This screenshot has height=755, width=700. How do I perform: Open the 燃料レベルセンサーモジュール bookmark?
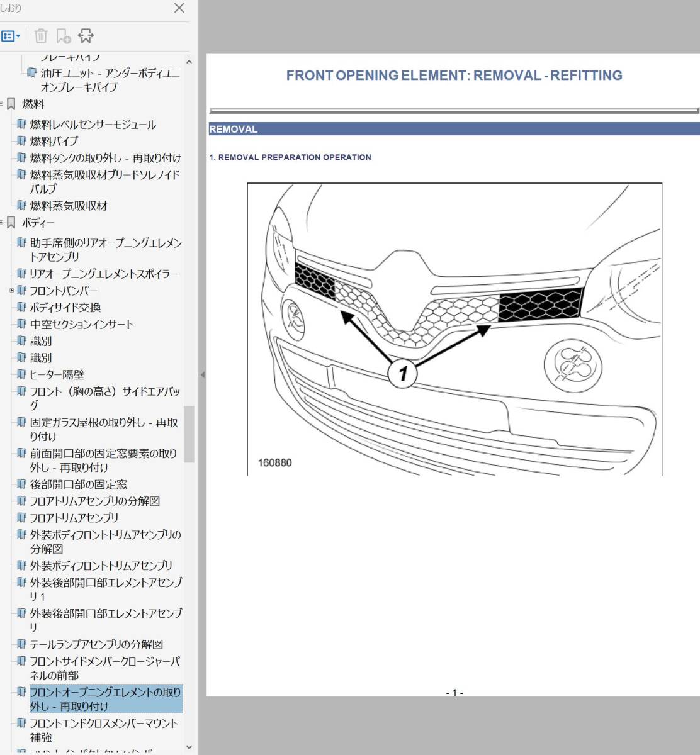pyautogui.click(x=93, y=125)
